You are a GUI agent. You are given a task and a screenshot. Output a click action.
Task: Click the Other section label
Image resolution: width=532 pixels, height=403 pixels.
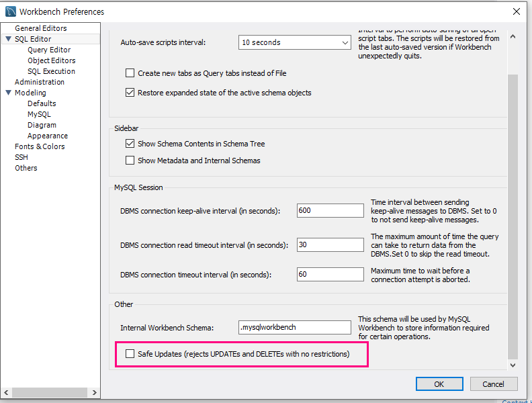point(124,304)
